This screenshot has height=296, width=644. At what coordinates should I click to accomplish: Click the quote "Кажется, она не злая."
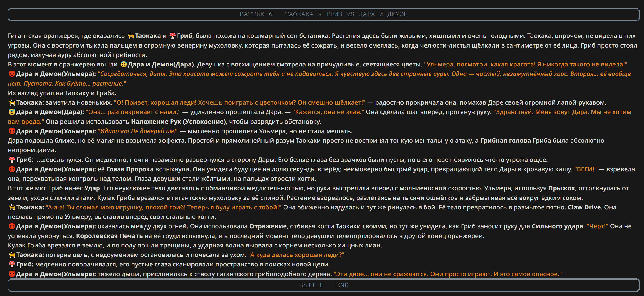point(328,112)
